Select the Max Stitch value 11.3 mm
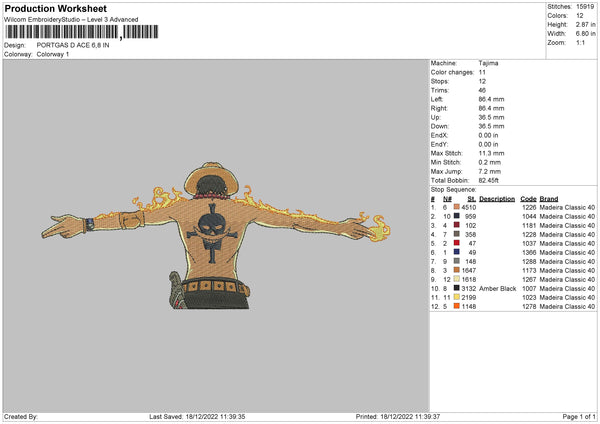Viewport: 600px width, 424px height. tap(491, 153)
